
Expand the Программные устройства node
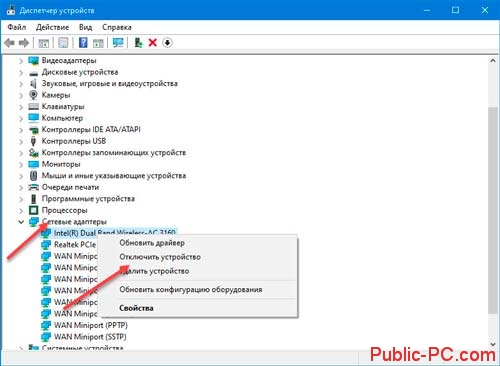point(21,199)
